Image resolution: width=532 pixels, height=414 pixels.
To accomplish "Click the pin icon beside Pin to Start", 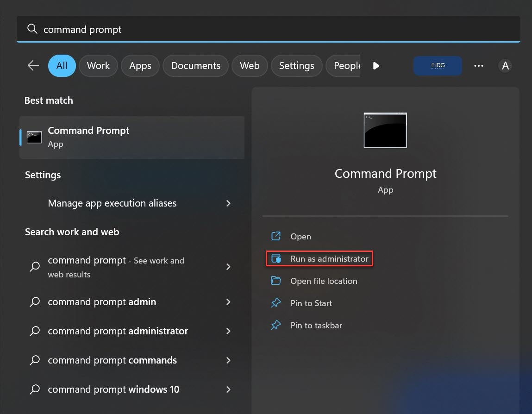I will (x=276, y=303).
